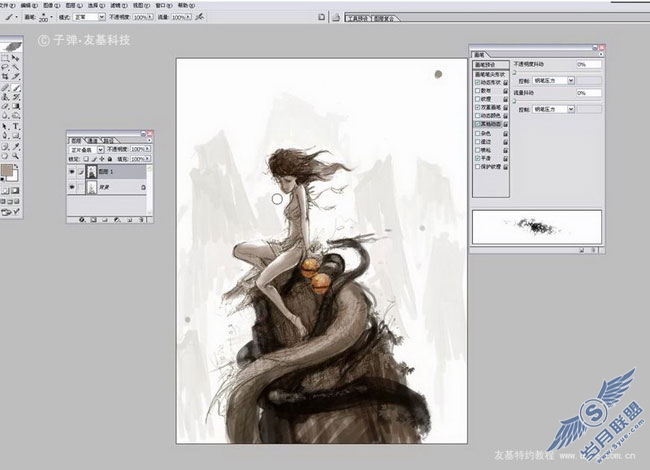Select the History Brush tool
Viewport: 650px width, 470px height.
[x=16, y=97]
